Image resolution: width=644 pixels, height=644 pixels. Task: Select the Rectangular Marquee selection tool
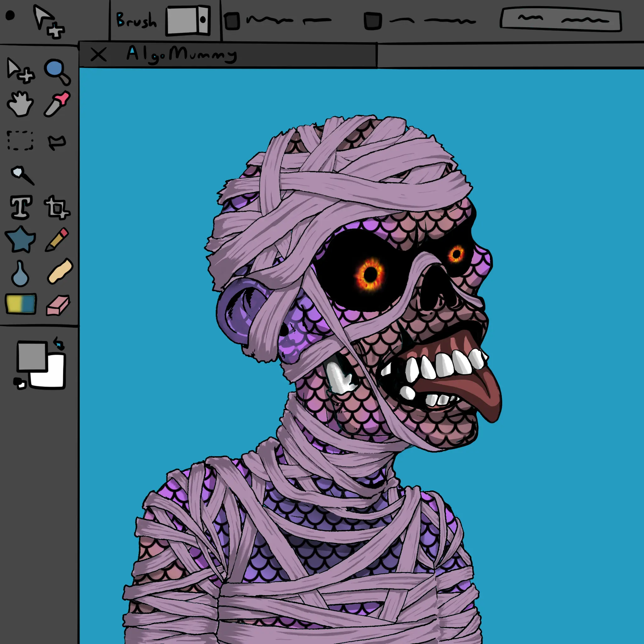click(20, 140)
